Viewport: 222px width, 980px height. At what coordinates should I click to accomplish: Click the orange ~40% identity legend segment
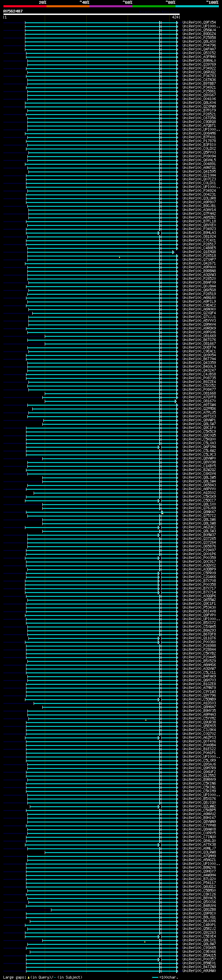(68, 6)
